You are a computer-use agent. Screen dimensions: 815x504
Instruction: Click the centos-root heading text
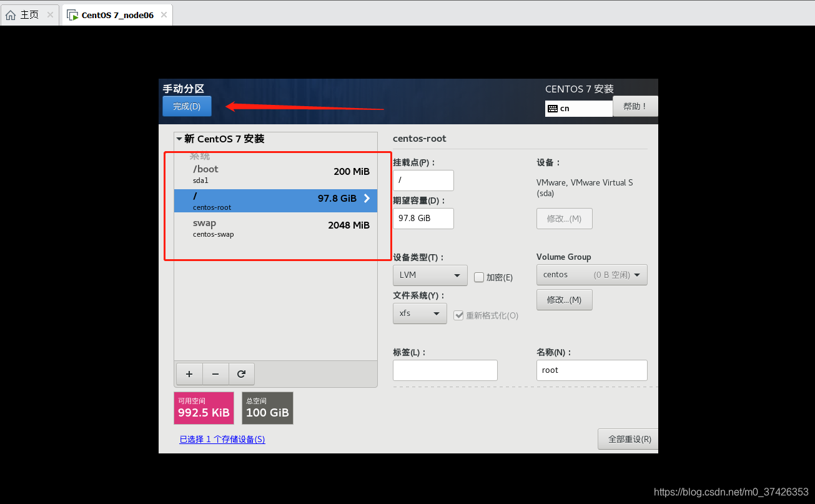420,139
